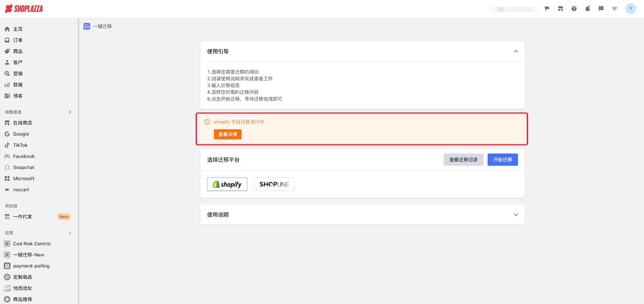Collapse the 使用引导 section

[516, 51]
